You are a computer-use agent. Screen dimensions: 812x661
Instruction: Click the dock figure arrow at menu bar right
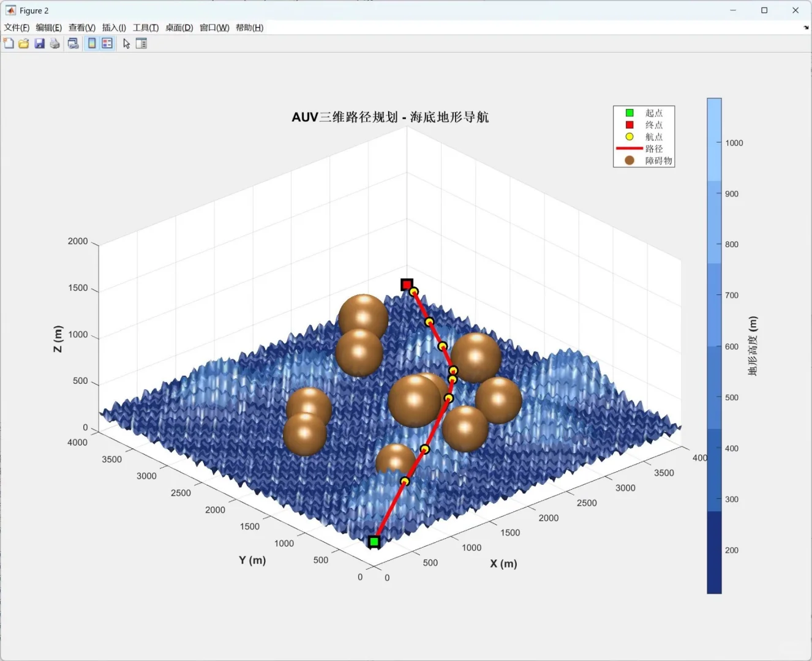806,28
